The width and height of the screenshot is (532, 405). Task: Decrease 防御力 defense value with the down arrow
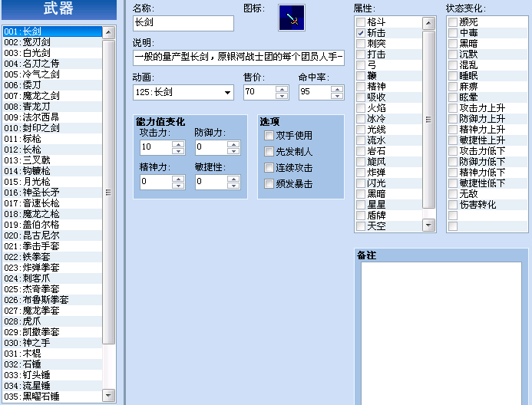pyautogui.click(x=233, y=151)
